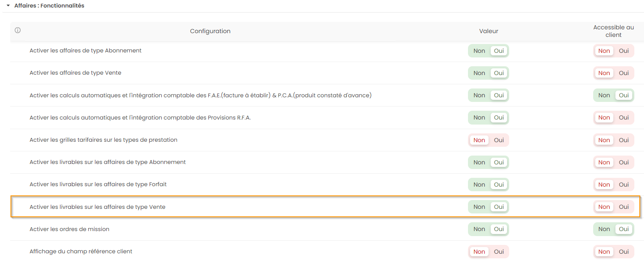Allow client access for livrables type Forfait
This screenshot has height=260, width=644.
point(624,185)
